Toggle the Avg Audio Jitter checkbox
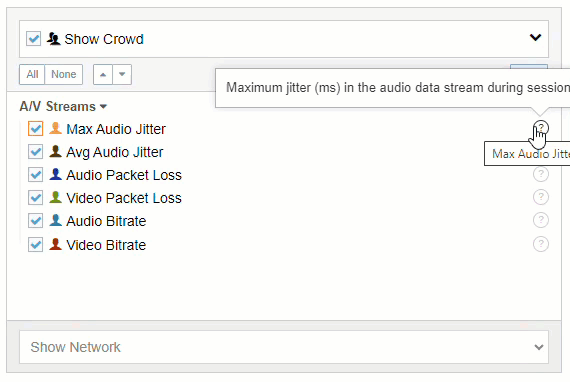This screenshot has height=382, width=570. (35, 152)
